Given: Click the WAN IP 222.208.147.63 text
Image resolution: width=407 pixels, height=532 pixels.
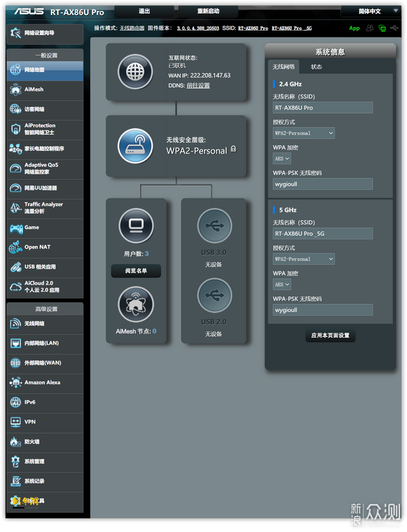Looking at the screenshot, I should [x=210, y=75].
